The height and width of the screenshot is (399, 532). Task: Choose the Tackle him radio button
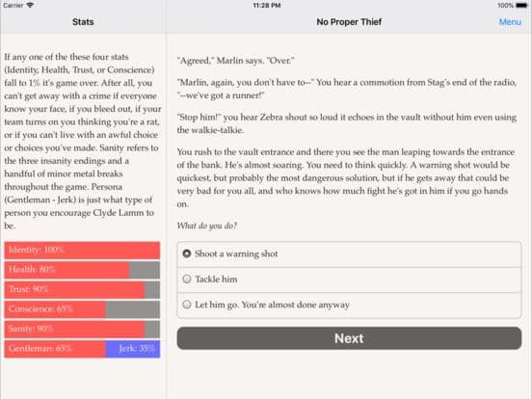point(349,279)
